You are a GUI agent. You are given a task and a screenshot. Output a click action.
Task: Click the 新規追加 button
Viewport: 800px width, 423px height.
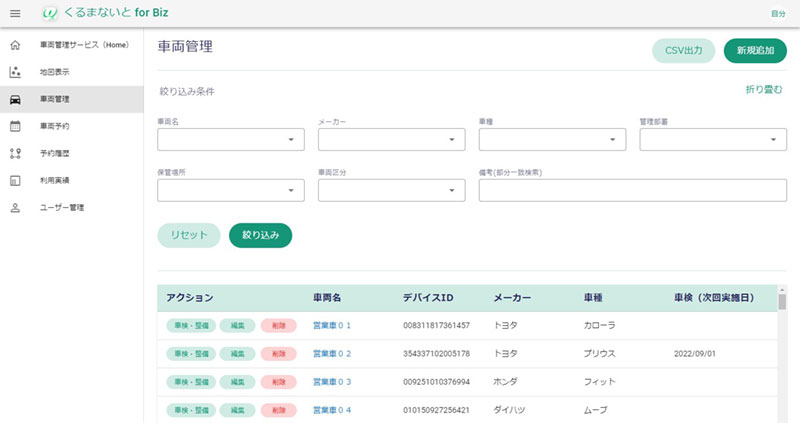click(x=755, y=51)
